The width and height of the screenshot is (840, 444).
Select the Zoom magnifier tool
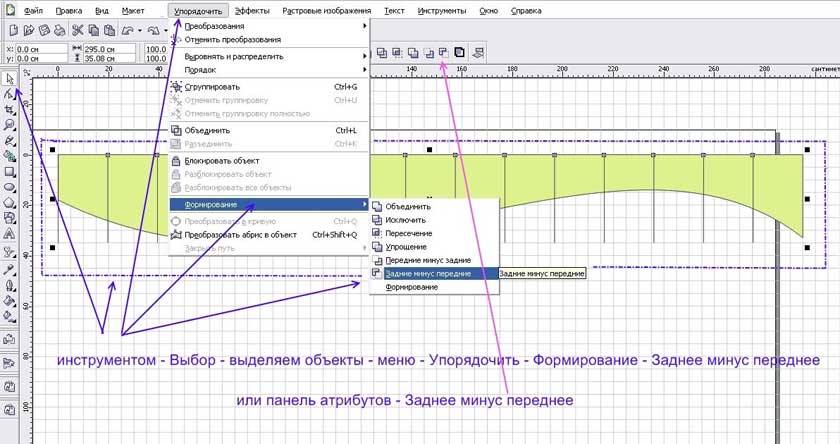tap(9, 124)
